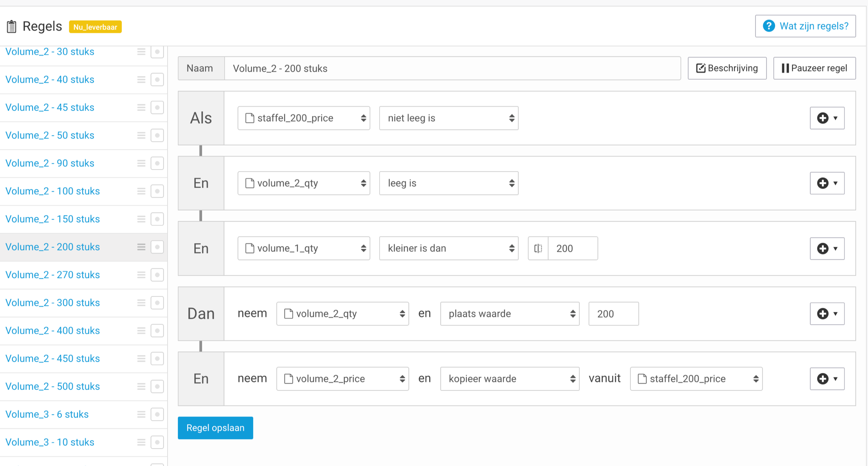
Task: Open rule Volume_3 - 6 stuks
Action: [47, 414]
